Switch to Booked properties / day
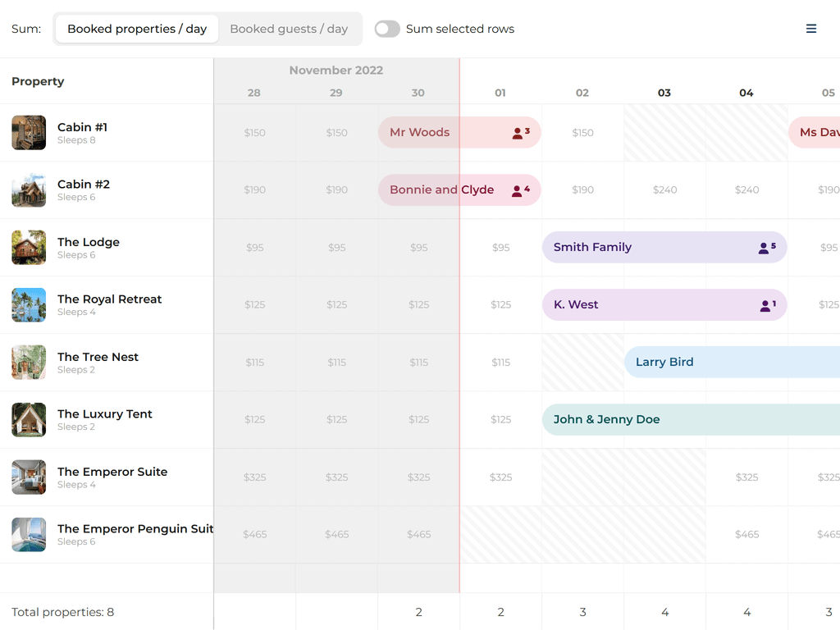Image resolution: width=840 pixels, height=630 pixels. 137,29
